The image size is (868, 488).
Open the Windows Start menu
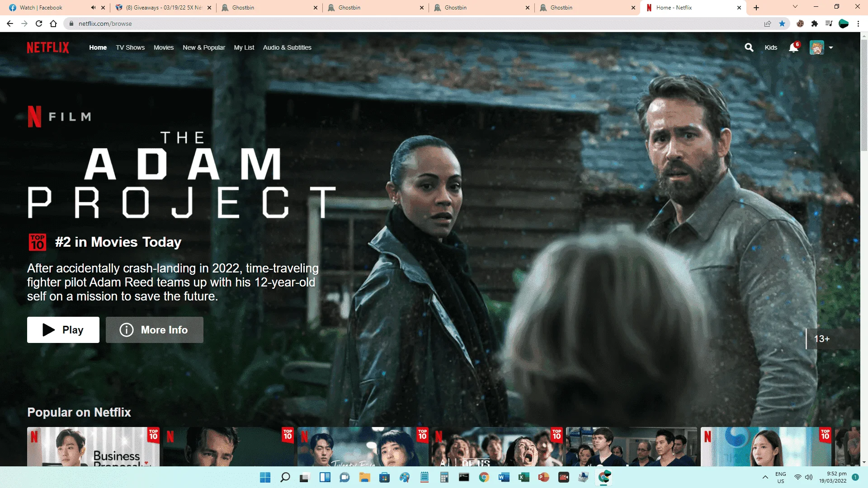point(265,477)
